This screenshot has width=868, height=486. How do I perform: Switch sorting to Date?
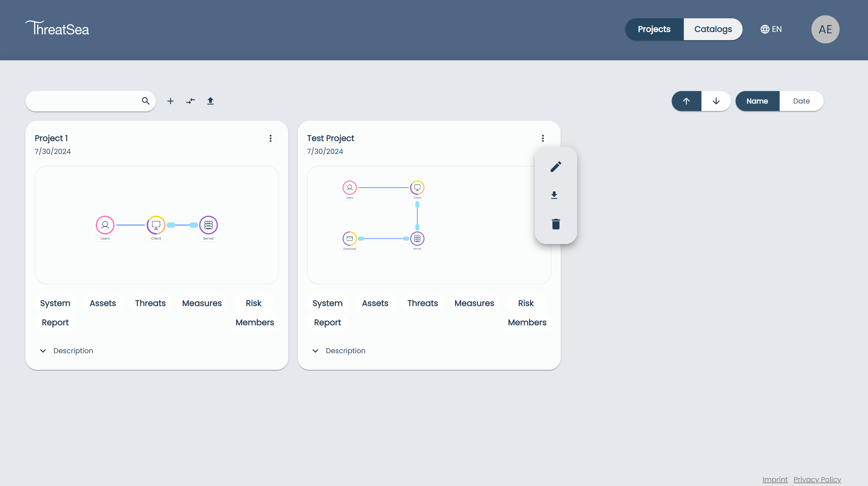click(801, 101)
